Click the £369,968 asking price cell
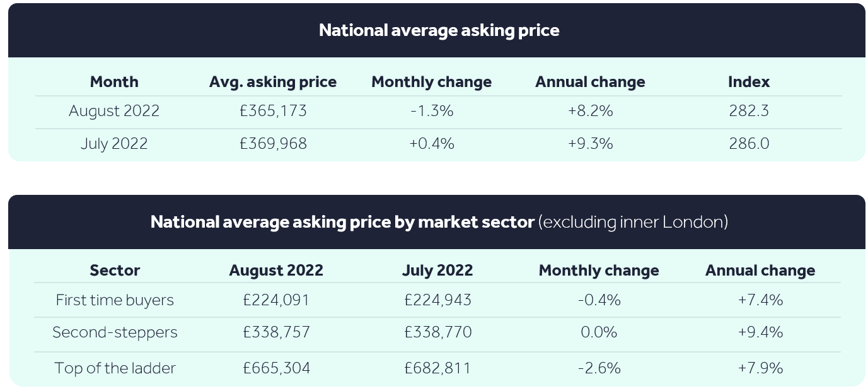This screenshot has height=391, width=868. point(273,144)
